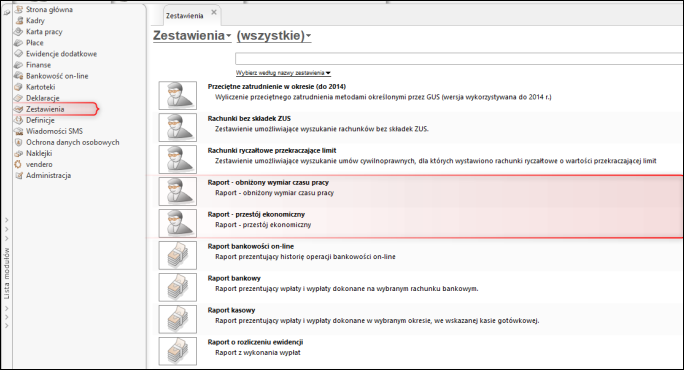Select Administracja in sidebar

48,175
